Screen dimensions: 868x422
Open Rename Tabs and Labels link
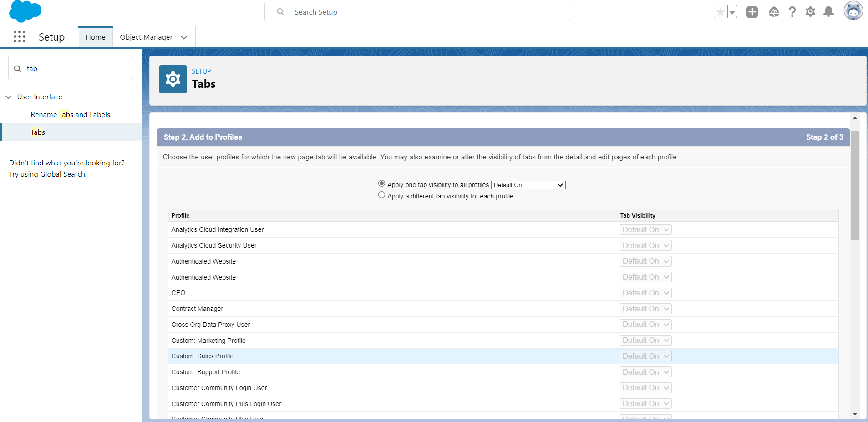[x=70, y=115]
